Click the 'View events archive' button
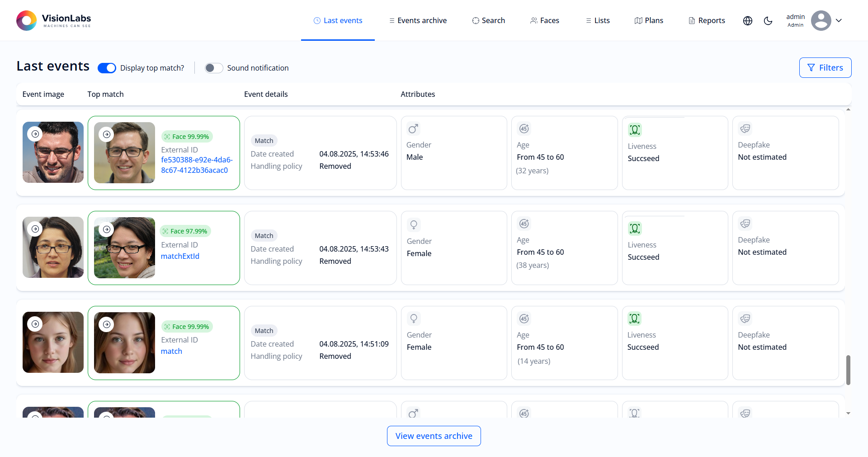Screen dimensions: 868x457 (434, 436)
